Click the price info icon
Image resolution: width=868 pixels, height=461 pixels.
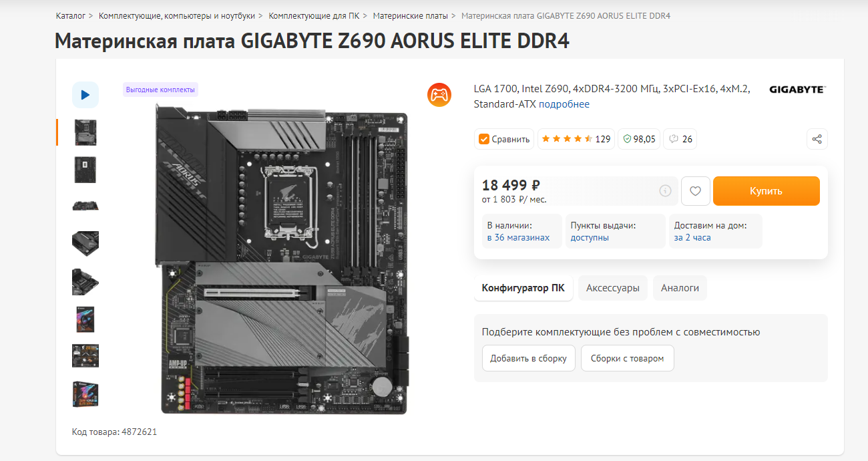665,190
